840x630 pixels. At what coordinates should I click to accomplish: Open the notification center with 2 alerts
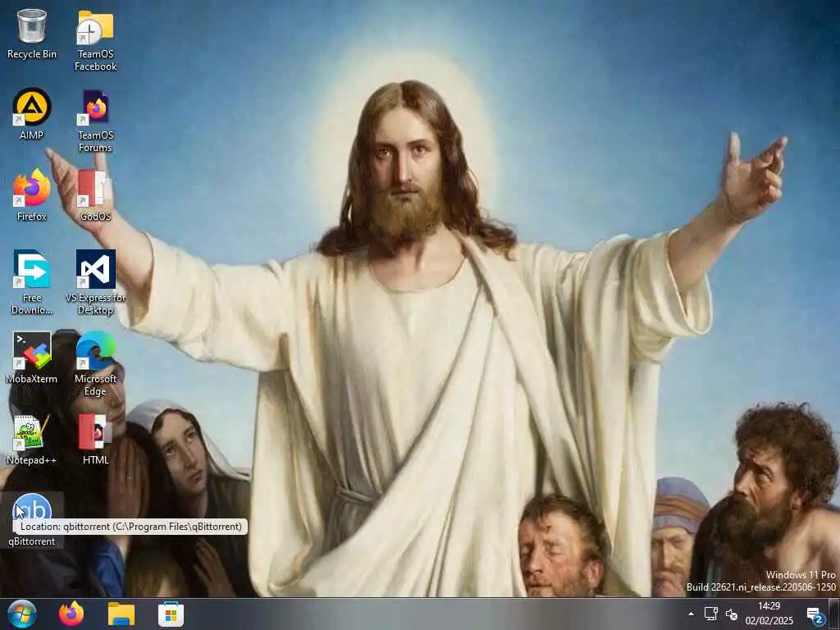pos(815,615)
